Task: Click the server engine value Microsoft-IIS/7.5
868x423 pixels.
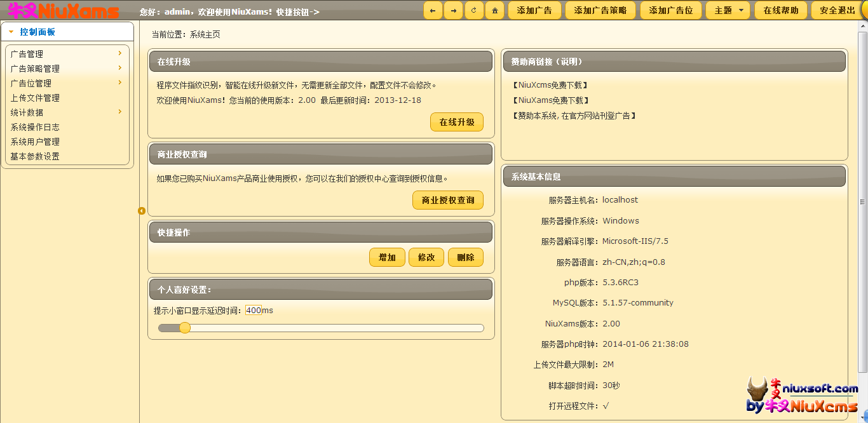Action: click(x=635, y=241)
